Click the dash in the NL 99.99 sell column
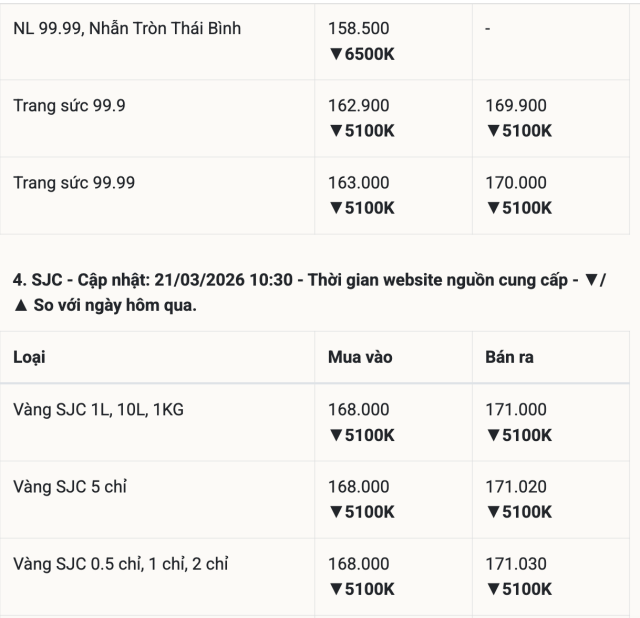The width and height of the screenshot is (640, 618). 487,29
